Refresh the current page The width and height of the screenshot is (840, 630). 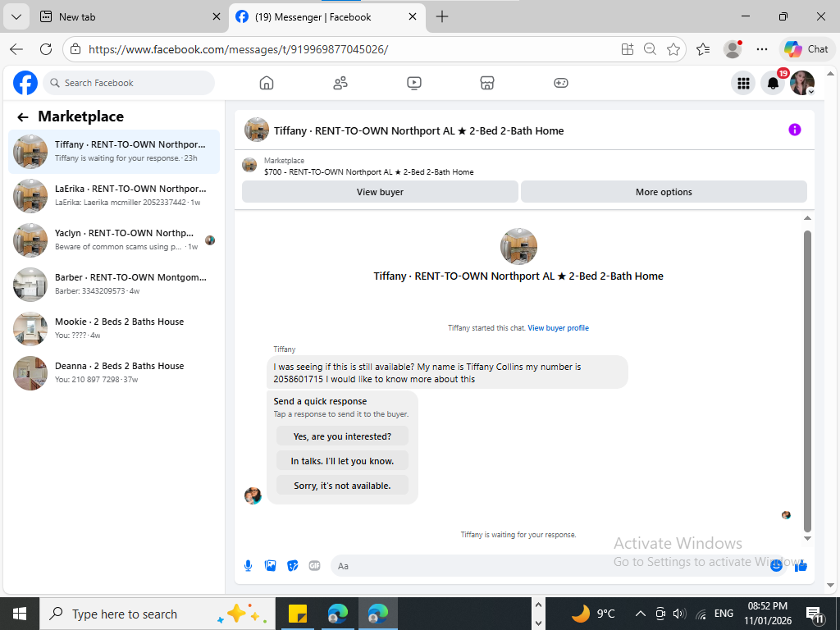point(46,49)
